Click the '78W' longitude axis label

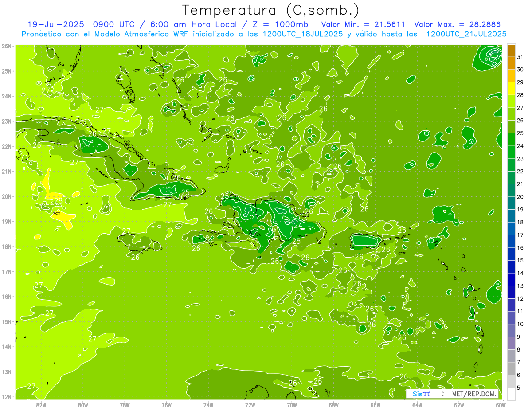tap(125, 405)
